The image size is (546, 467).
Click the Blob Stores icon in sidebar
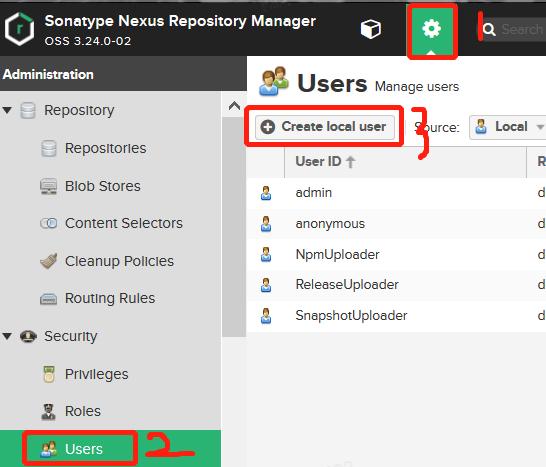[x=48, y=186]
